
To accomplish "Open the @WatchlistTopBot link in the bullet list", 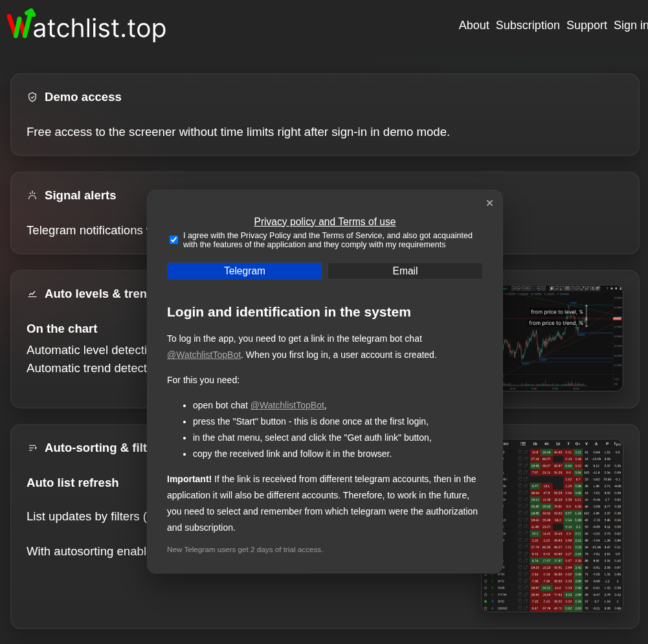I will [x=287, y=405].
